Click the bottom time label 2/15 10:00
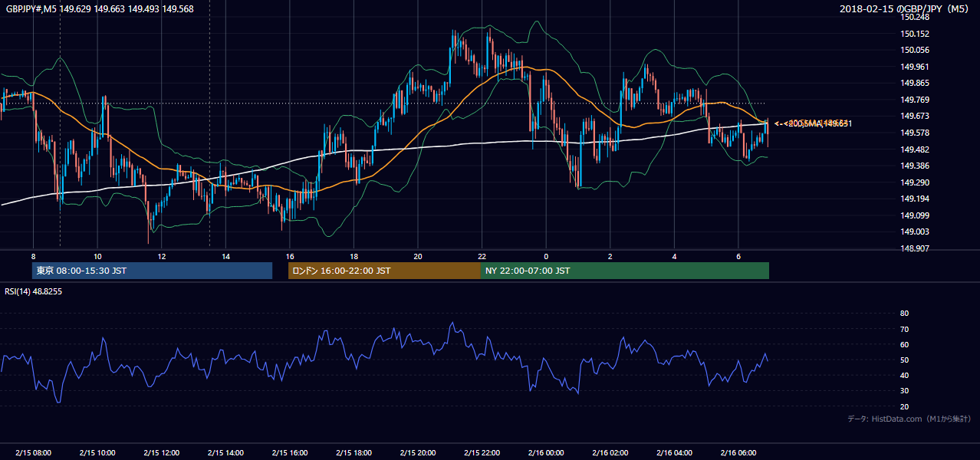Image resolution: width=980 pixels, height=460 pixels. point(97,453)
